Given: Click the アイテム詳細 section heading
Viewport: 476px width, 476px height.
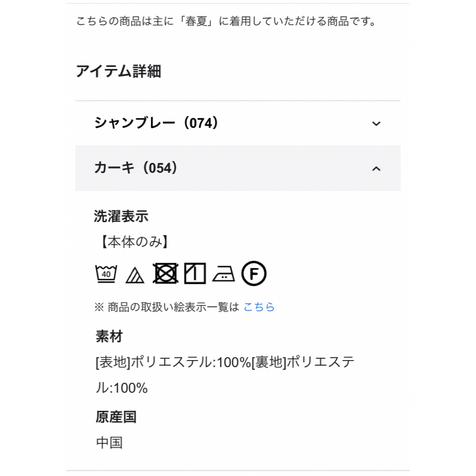Looking at the screenshot, I should pyautogui.click(x=119, y=71).
